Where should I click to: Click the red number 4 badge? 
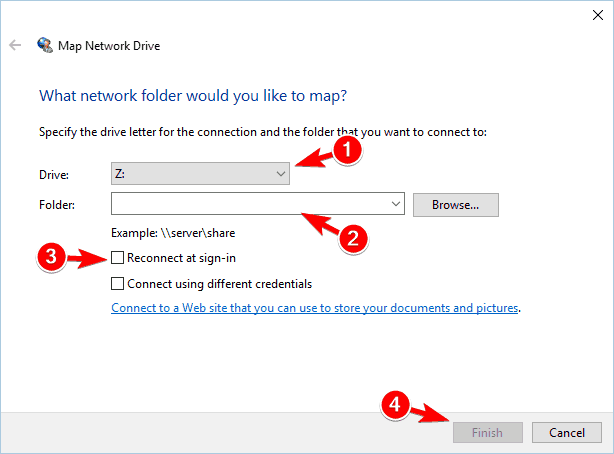pyautogui.click(x=395, y=405)
